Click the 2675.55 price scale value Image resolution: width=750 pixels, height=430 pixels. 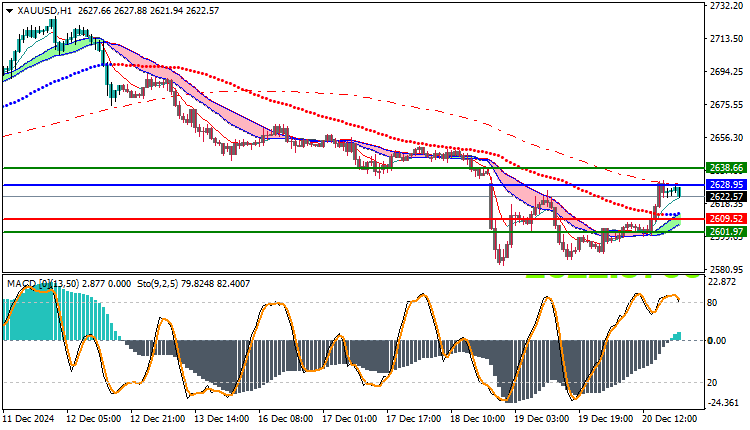[x=727, y=105]
